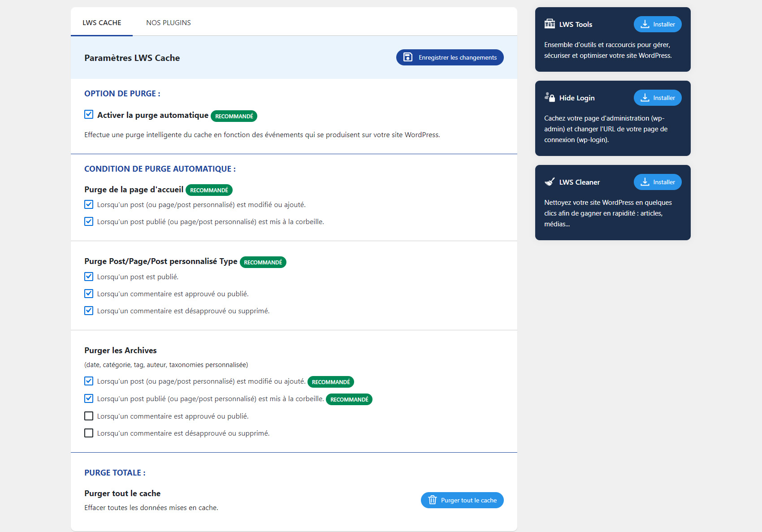Toggle Archives purge when post modifié ou ajouté
Image resolution: width=762 pixels, height=532 pixels.
coord(89,381)
